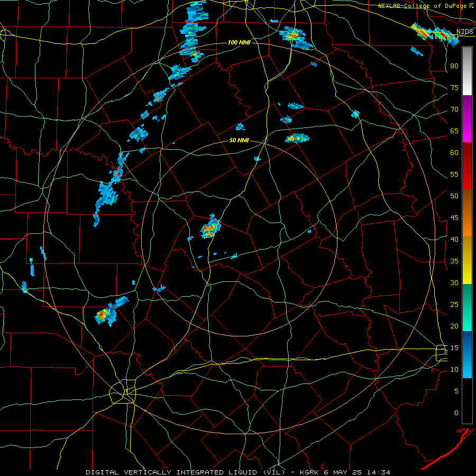Click scale value "55" on the color bar
The height and width of the screenshot is (476, 476).
454,174
